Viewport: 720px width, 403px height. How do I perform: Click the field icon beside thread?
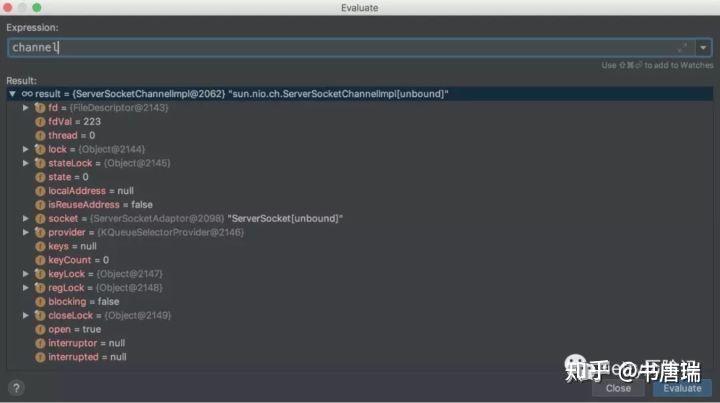[x=40, y=135]
